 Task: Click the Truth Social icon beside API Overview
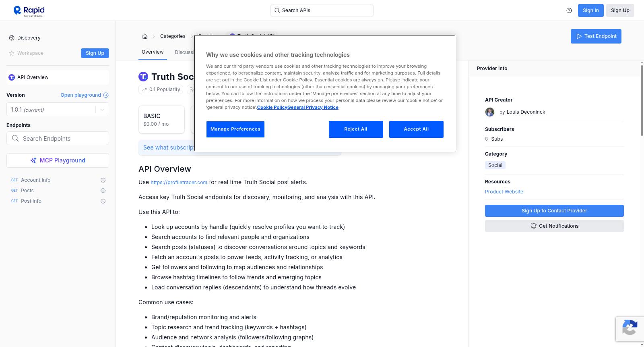click(x=12, y=77)
